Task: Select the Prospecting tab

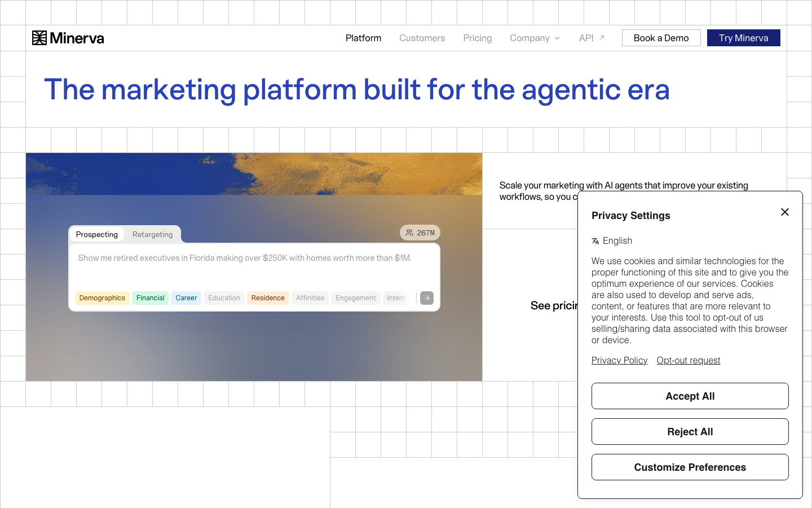Action: pos(97,234)
